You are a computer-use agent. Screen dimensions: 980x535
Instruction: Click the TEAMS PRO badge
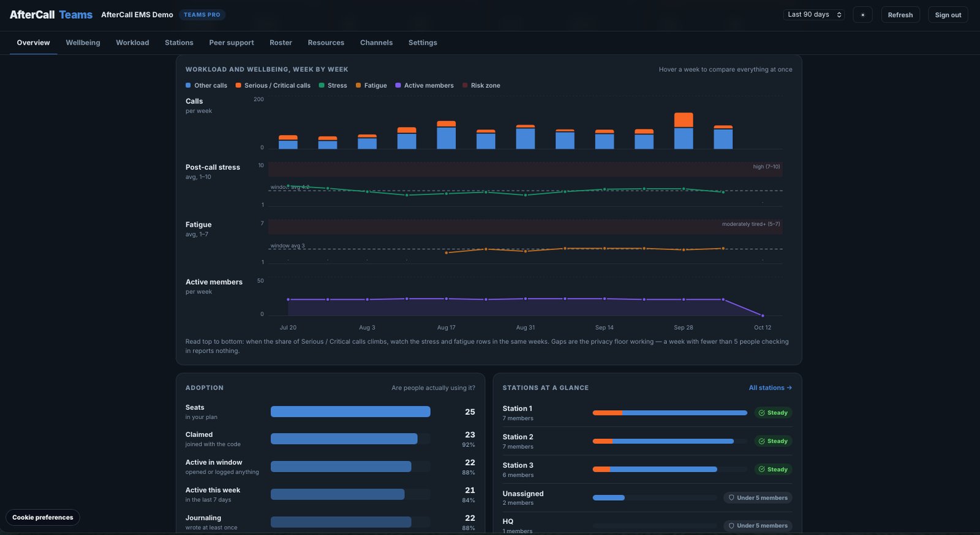point(202,15)
